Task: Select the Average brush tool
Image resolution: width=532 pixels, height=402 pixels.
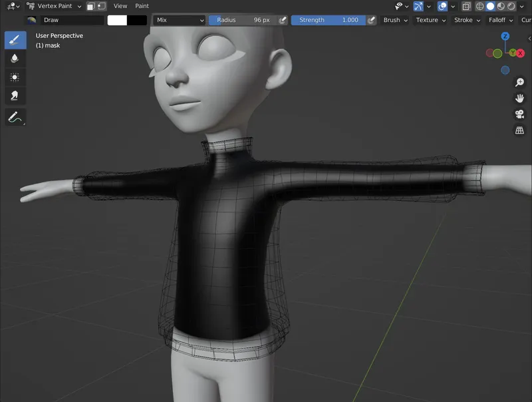Action: pos(15,77)
